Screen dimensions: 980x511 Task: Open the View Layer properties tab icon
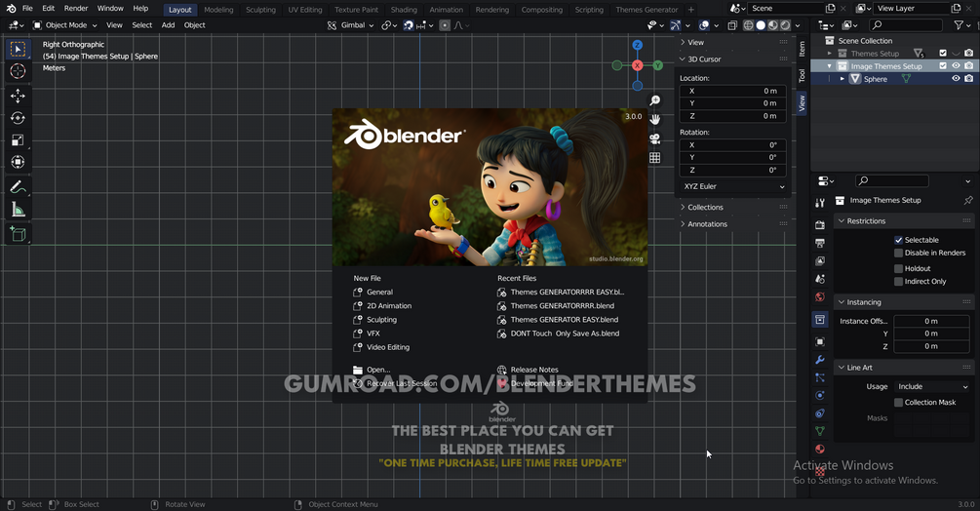(820, 261)
